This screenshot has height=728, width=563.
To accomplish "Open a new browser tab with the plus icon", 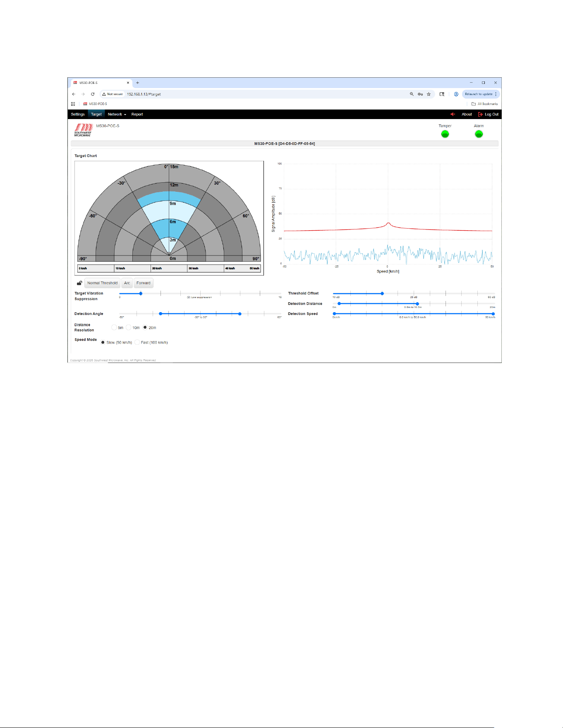I will click(x=138, y=83).
